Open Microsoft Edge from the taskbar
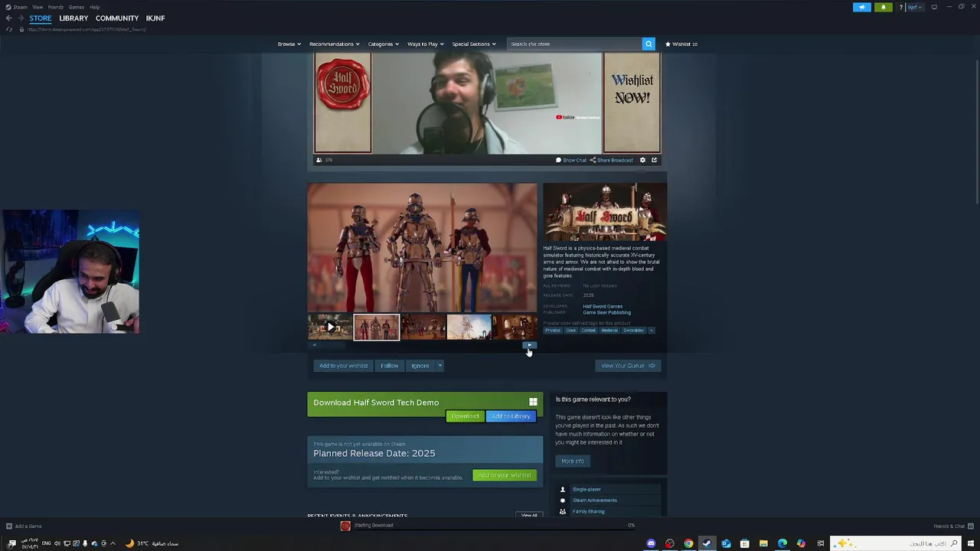Viewport: 980px width, 551px height. click(782, 543)
